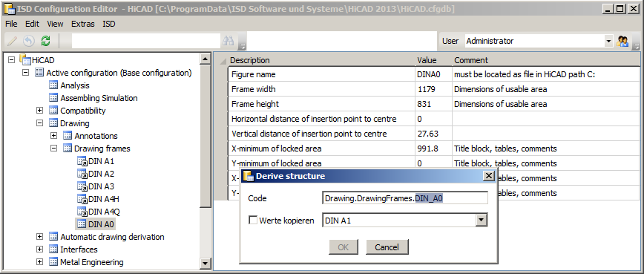Expand the Automatic drawing derivation node
644x274 pixels.
coord(39,237)
